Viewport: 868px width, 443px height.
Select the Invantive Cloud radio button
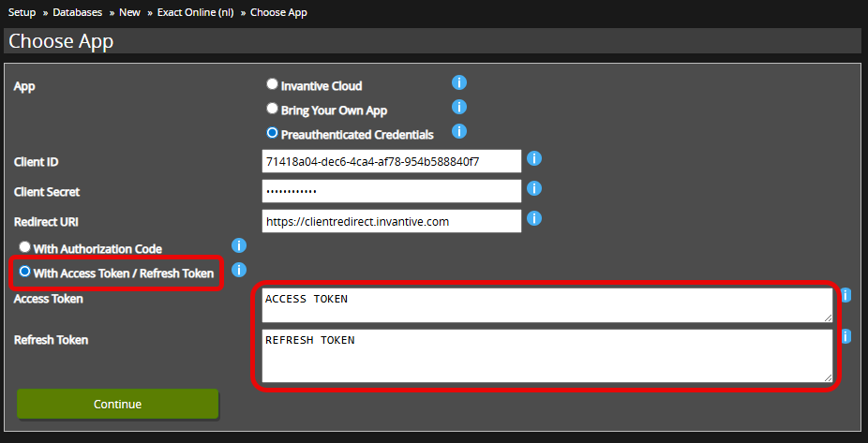click(x=273, y=84)
